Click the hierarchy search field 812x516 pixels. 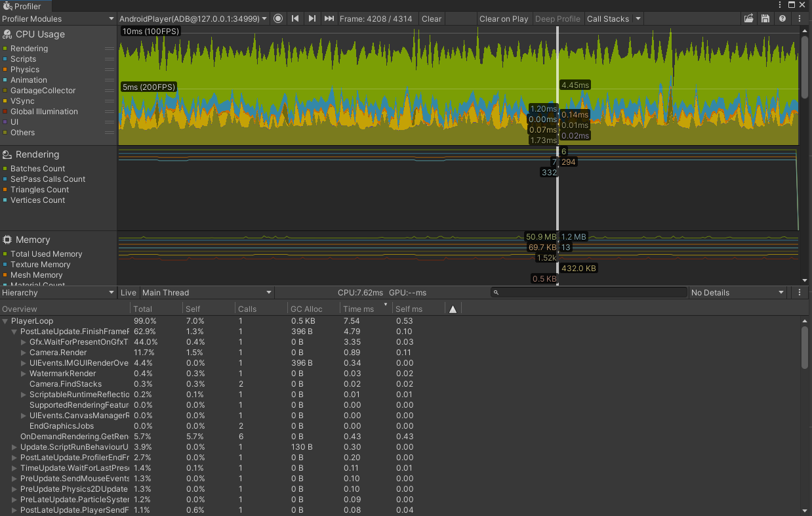pos(588,292)
